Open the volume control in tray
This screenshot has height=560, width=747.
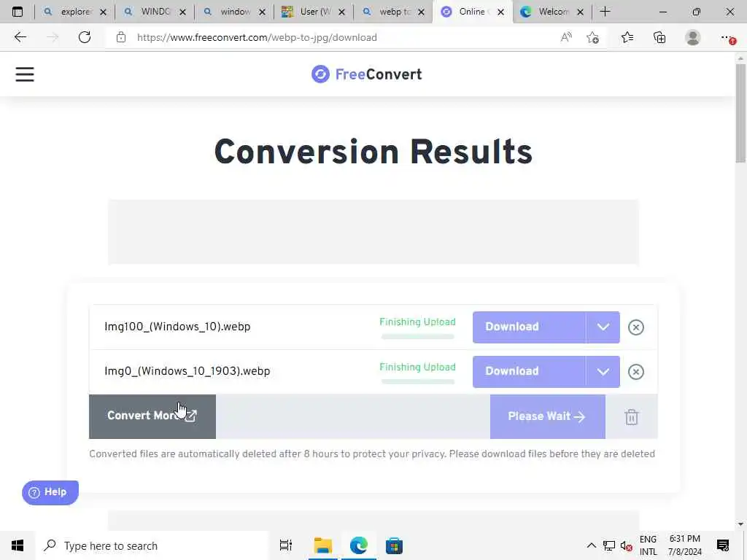[626, 545]
